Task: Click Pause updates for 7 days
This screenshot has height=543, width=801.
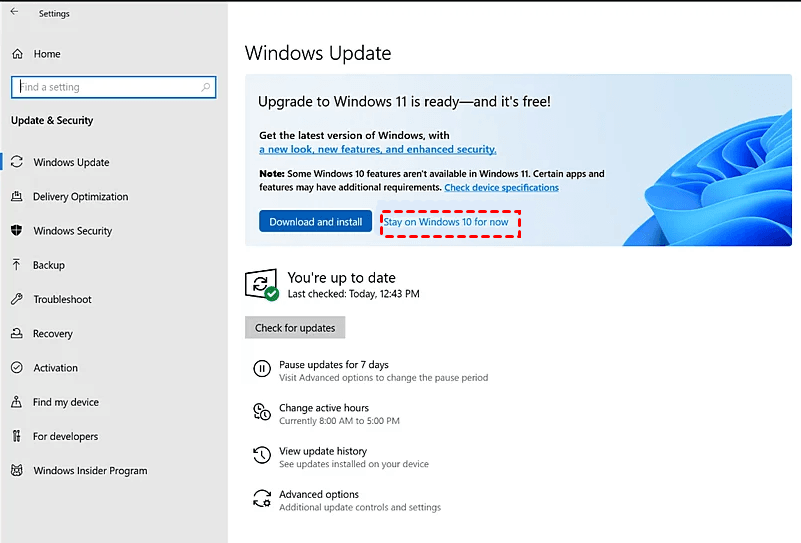Action: click(334, 364)
